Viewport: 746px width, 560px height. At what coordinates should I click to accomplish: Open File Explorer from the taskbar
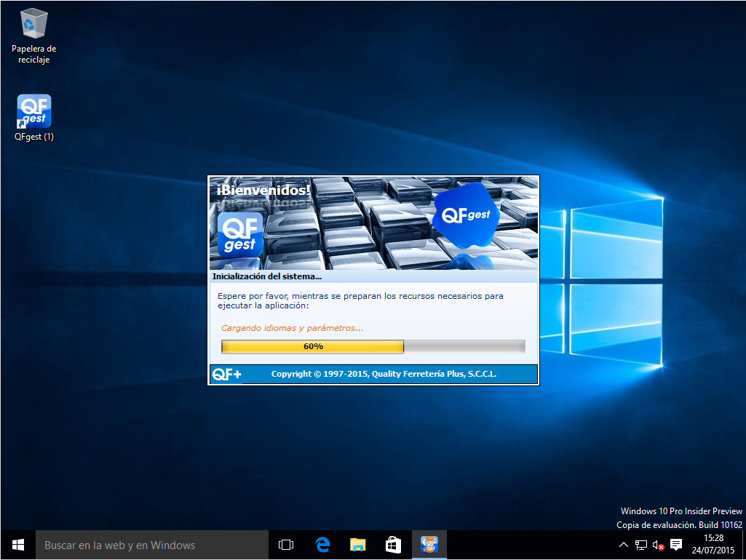358,545
